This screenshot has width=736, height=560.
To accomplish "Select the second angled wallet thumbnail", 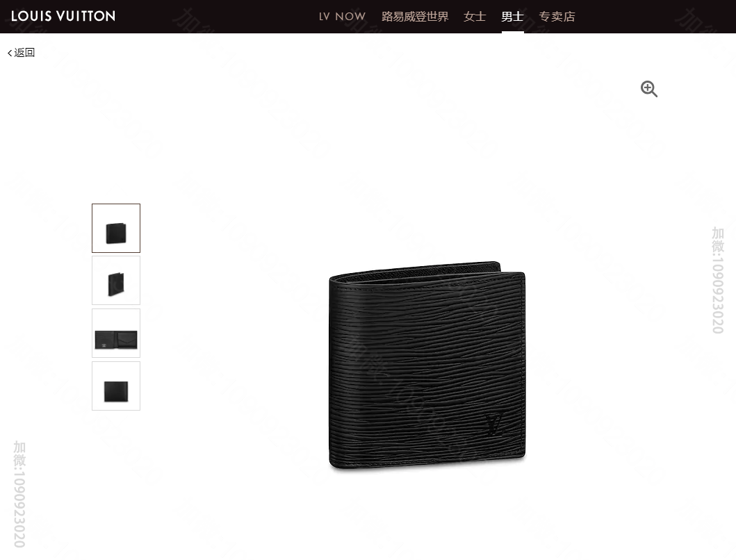I will pyautogui.click(x=116, y=280).
